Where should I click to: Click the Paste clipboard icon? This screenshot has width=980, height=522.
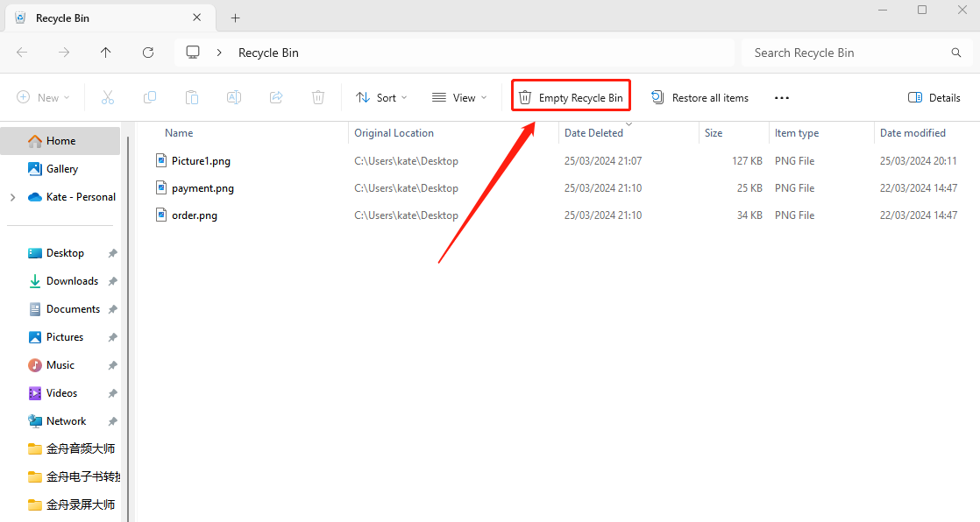(192, 97)
